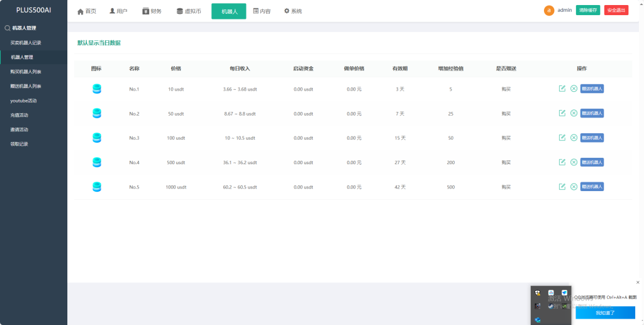644x325 pixels.
Task: Switch to the 财务 finance menu
Action: [x=152, y=11]
